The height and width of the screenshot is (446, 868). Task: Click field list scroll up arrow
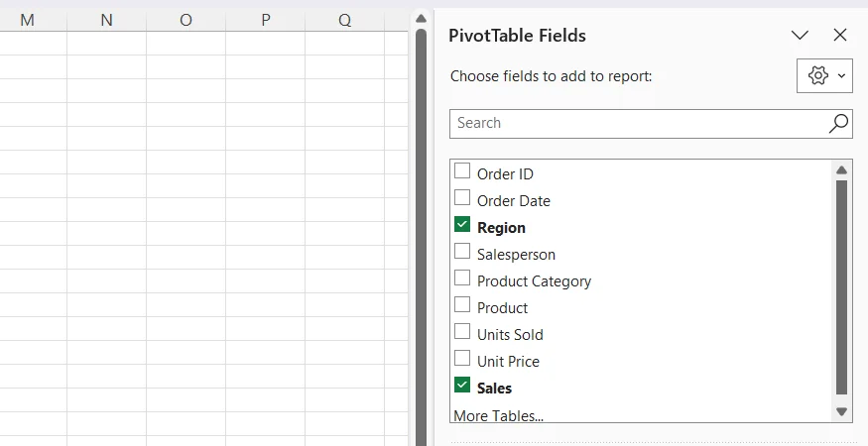(841, 169)
